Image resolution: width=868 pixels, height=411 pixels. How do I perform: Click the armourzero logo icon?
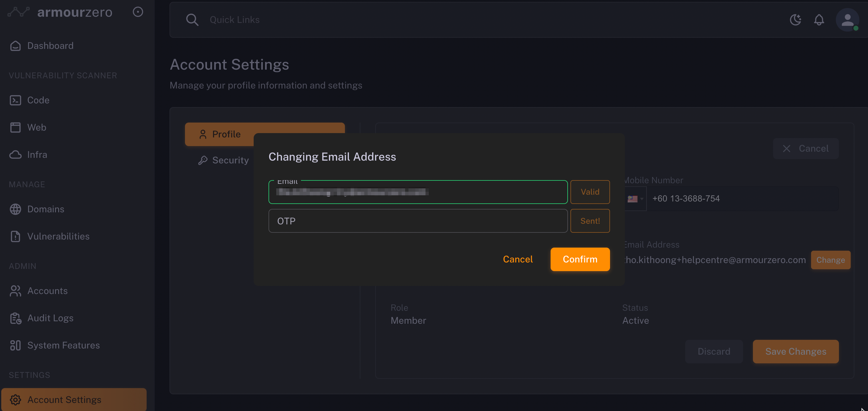point(19,12)
